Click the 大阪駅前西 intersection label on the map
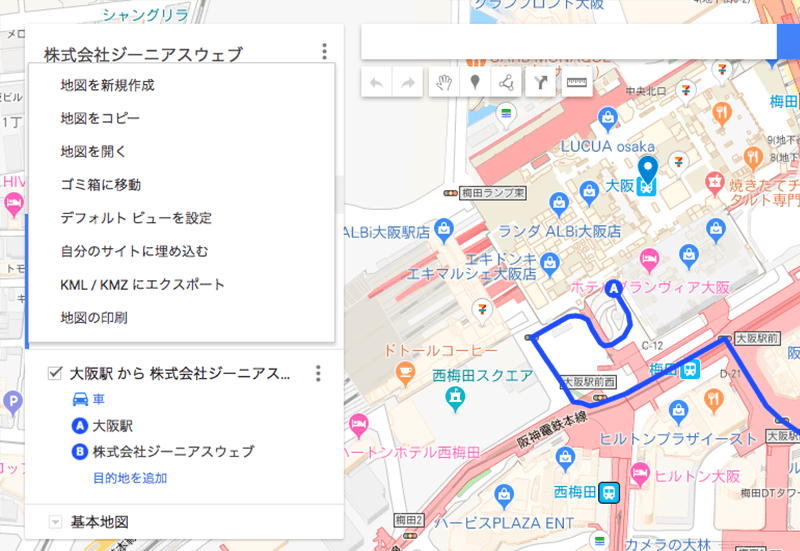Image resolution: width=800 pixels, height=551 pixels. [589, 382]
